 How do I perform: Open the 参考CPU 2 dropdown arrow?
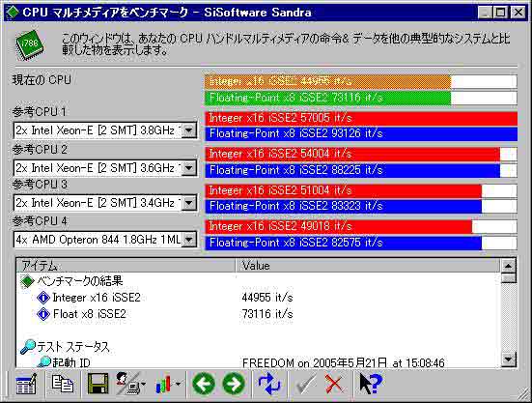189,168
